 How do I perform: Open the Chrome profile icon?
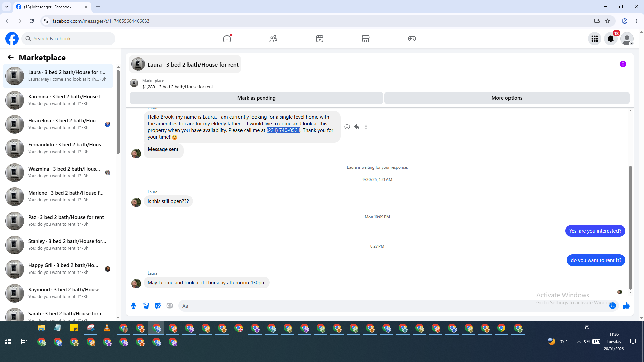(x=625, y=21)
